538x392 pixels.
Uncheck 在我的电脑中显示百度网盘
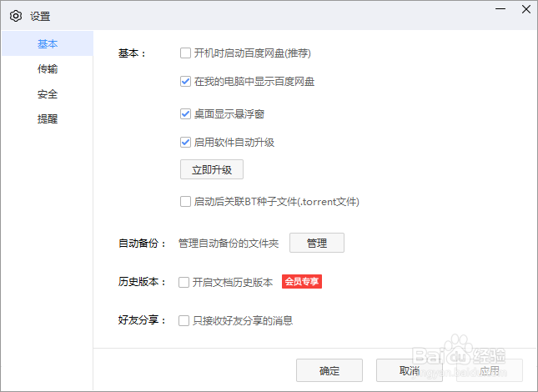[x=186, y=82]
